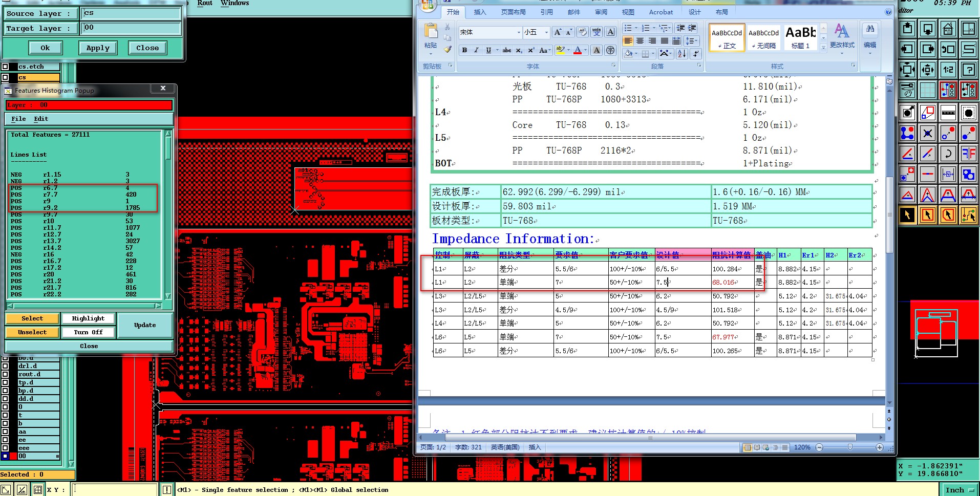Click Word's grow font A icon
Image resolution: width=980 pixels, height=496 pixels.
558,32
